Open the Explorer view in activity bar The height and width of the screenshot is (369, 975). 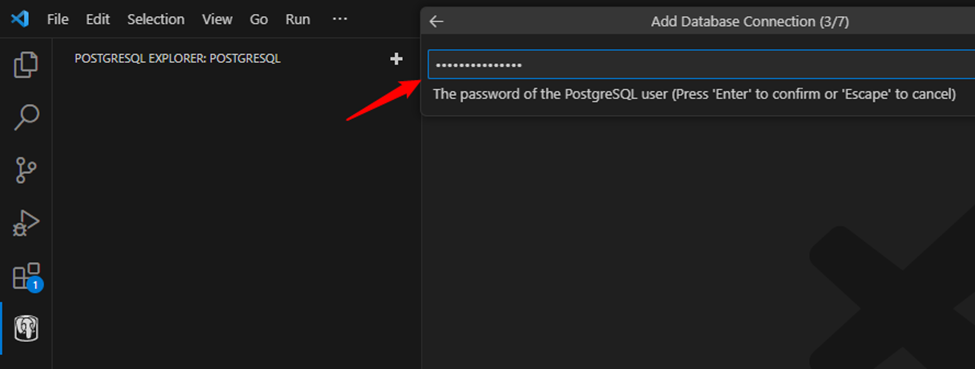click(26, 65)
